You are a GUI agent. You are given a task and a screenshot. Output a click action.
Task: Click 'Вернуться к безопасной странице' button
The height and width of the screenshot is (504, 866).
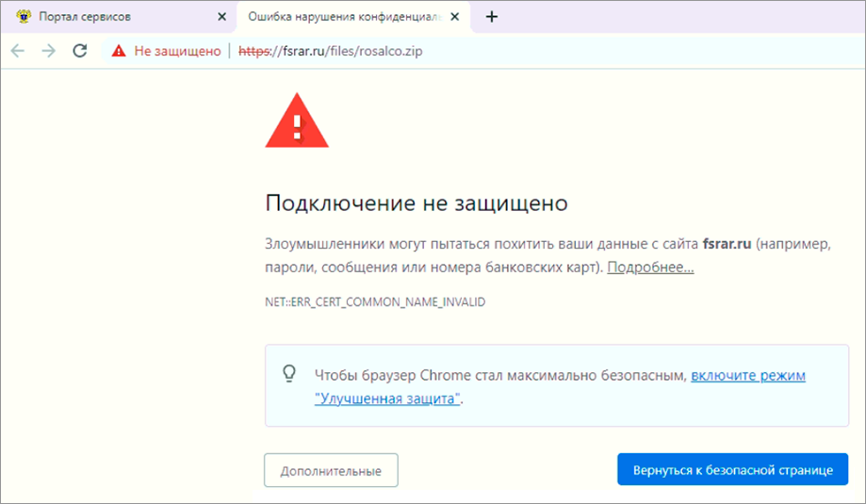pyautogui.click(x=732, y=470)
